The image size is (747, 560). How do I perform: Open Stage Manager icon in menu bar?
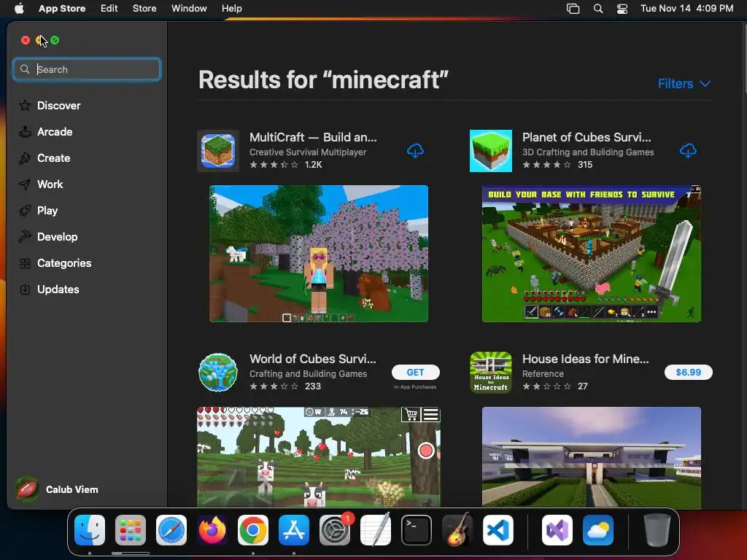coord(573,9)
